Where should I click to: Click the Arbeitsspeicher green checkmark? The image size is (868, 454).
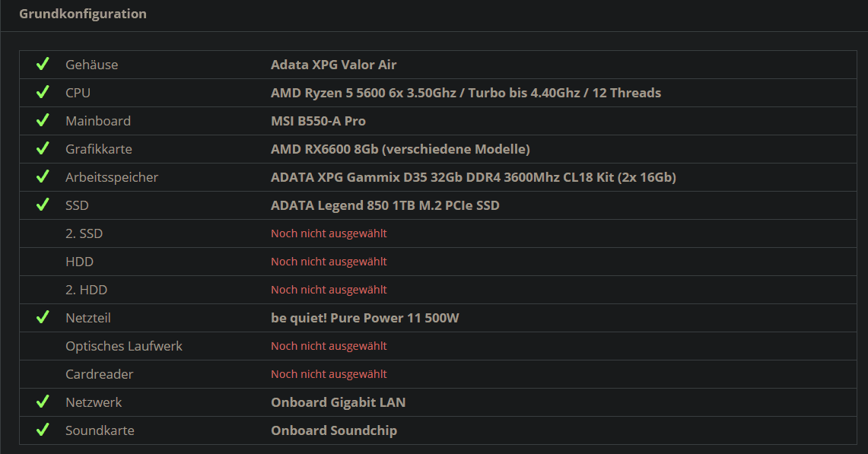point(43,177)
